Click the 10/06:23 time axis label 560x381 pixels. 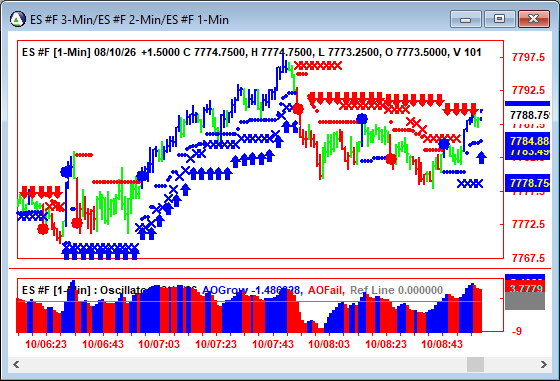click(46, 344)
